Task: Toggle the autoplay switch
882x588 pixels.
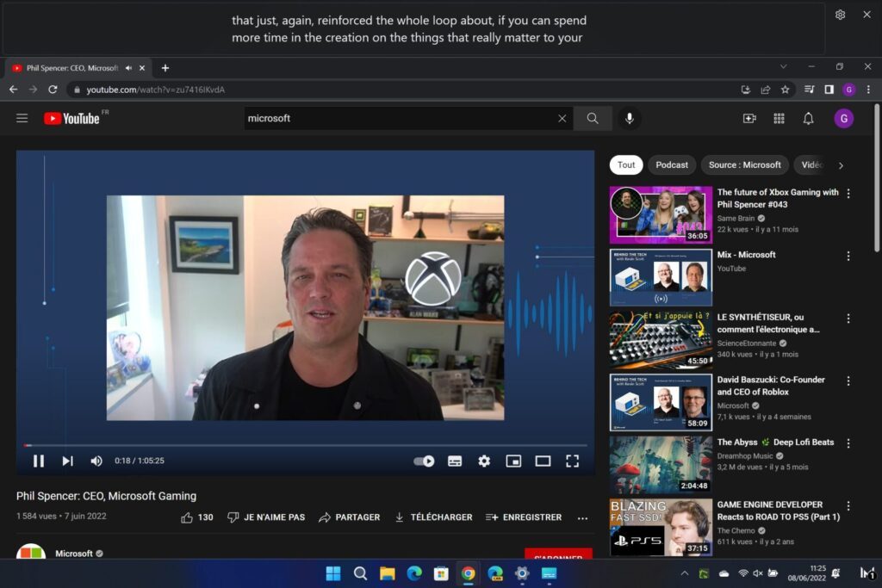Action: 424,461
